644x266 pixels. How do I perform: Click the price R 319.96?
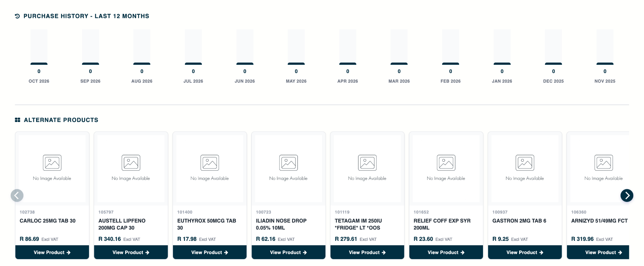coord(582,239)
